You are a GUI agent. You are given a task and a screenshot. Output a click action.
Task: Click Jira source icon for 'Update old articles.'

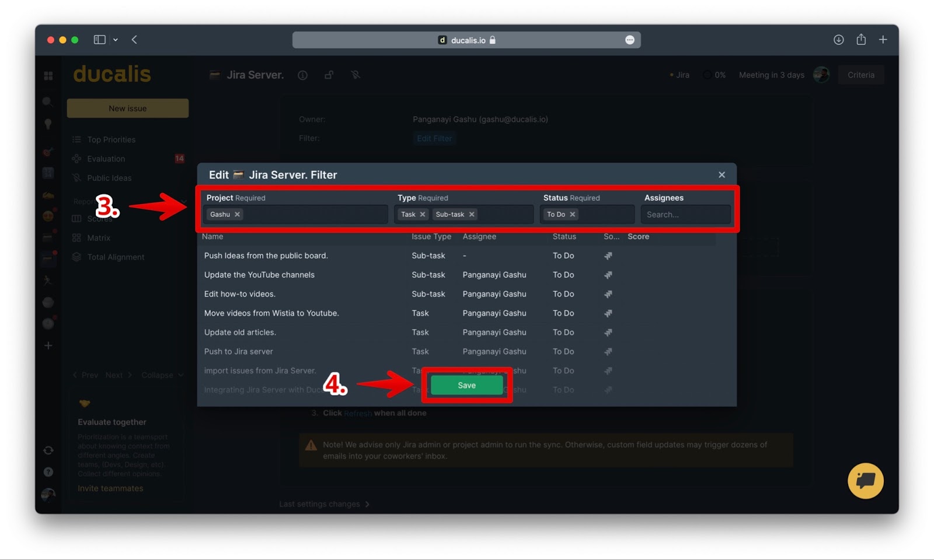[x=608, y=332]
